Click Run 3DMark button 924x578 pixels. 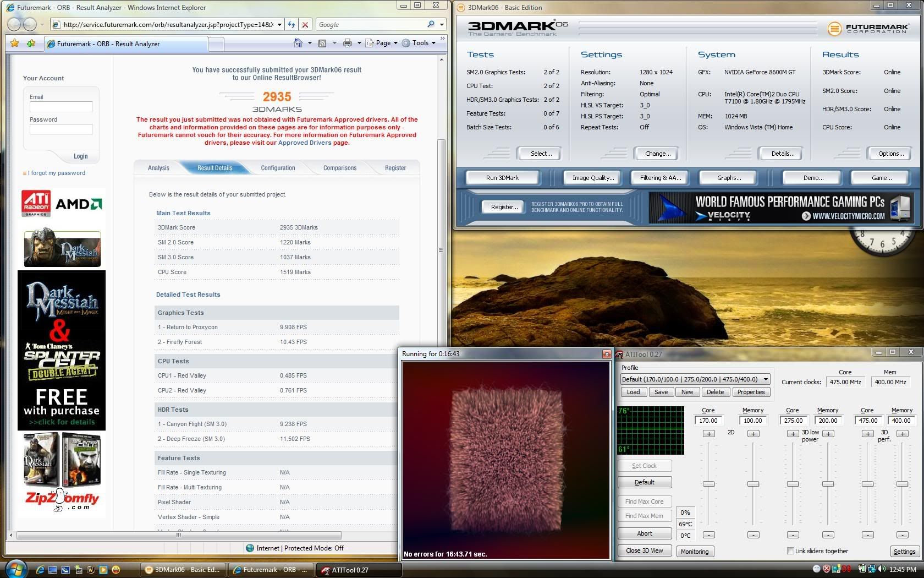coord(502,178)
